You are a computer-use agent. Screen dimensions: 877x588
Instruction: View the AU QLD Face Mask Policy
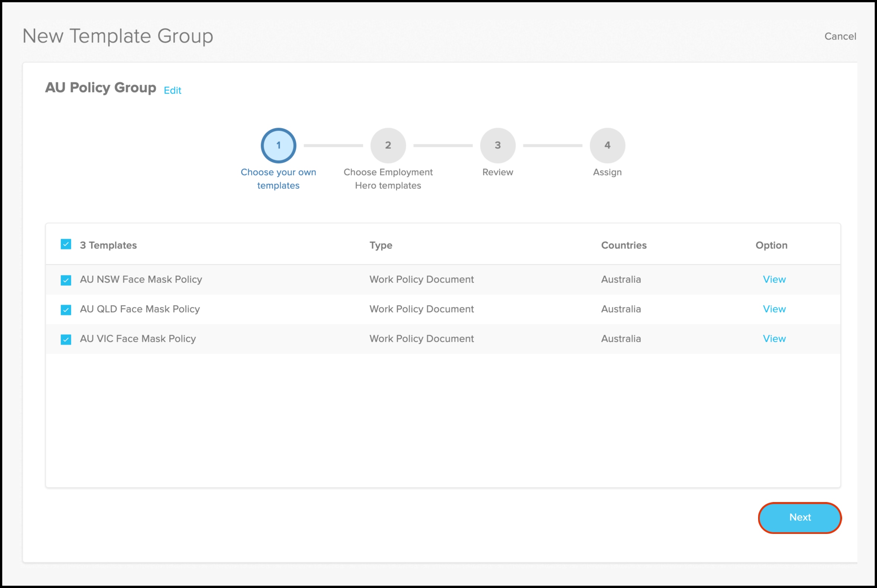774,309
